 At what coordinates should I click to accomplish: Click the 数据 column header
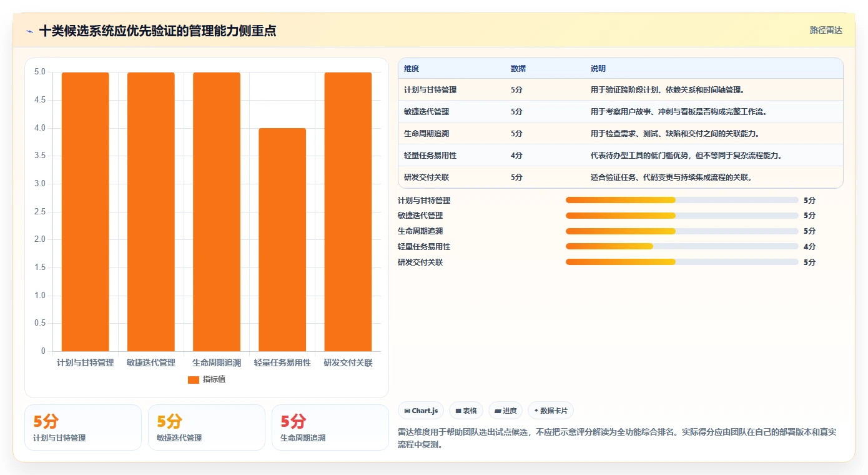(518, 68)
